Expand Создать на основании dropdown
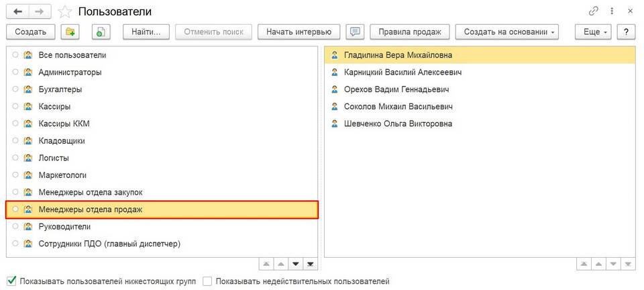The height and width of the screenshot is (290, 644). (506, 32)
